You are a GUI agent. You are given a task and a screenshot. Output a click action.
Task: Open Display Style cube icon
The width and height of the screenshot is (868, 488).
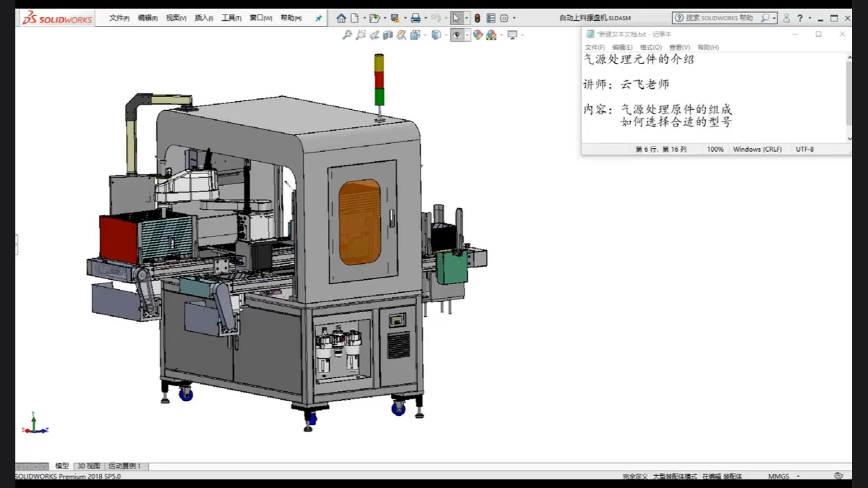point(436,35)
